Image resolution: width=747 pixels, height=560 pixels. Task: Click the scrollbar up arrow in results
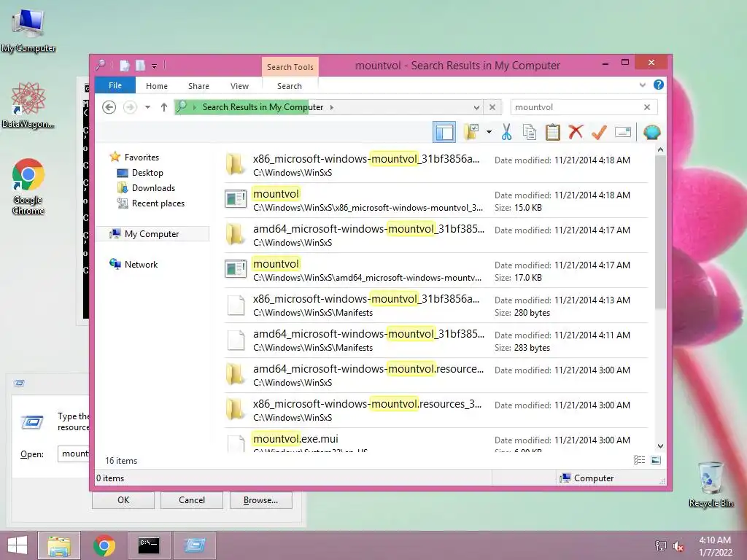[660, 149]
